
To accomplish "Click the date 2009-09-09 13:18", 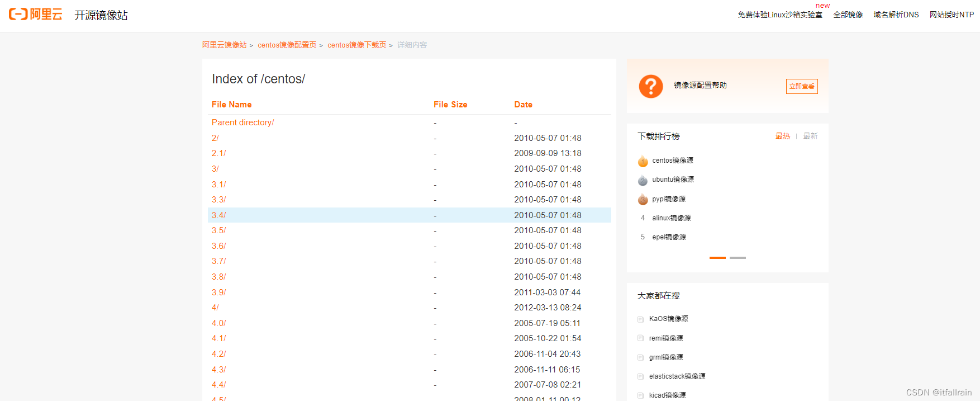I will point(548,153).
